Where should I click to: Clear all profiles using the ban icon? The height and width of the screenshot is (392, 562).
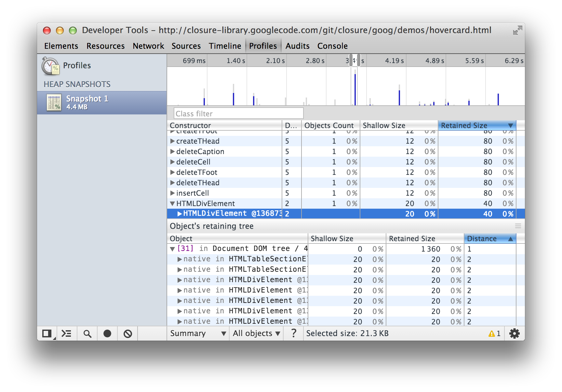point(128,333)
